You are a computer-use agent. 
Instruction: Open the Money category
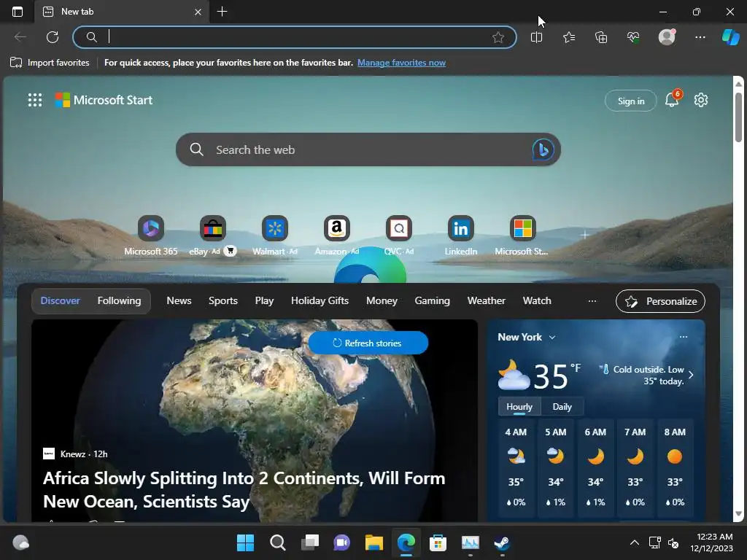tap(382, 300)
